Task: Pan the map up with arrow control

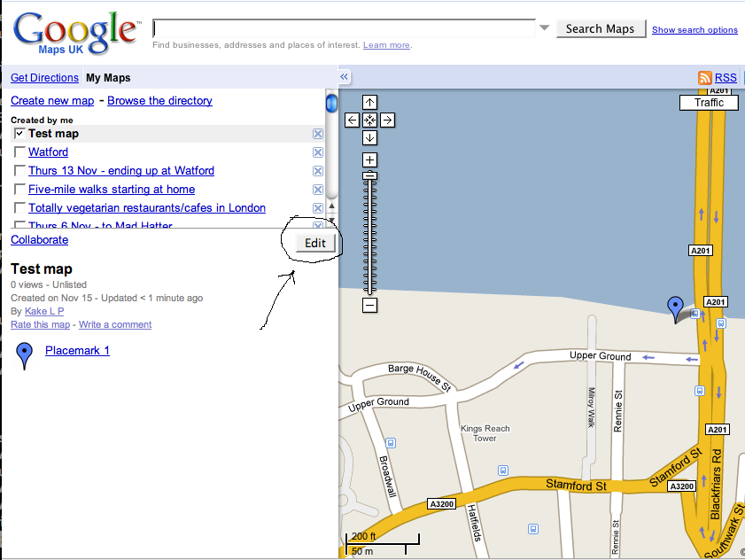Action: coord(370,103)
